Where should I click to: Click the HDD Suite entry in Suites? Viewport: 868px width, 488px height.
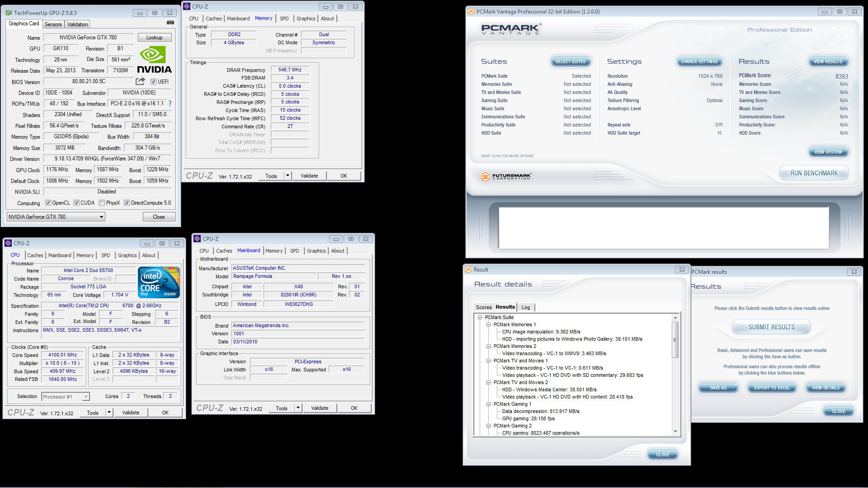pyautogui.click(x=491, y=133)
